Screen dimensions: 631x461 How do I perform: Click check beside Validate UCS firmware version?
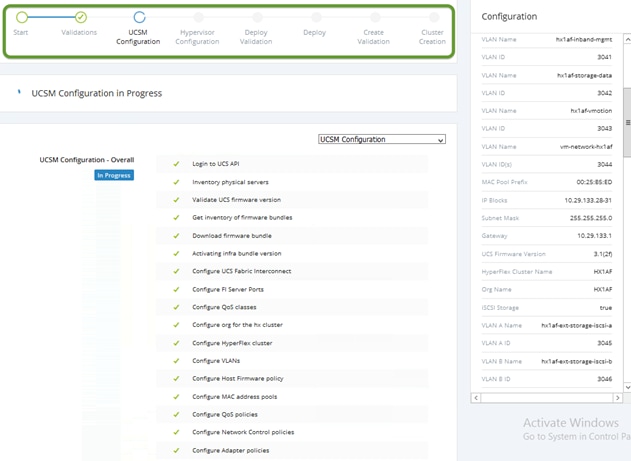click(x=176, y=200)
